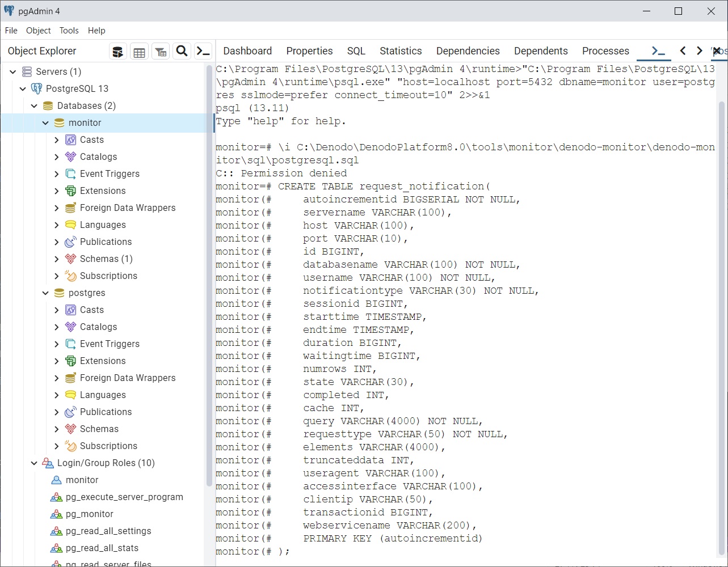This screenshot has width=728, height=567.
Task: Click the Query Tool database icon
Action: [x=117, y=52]
